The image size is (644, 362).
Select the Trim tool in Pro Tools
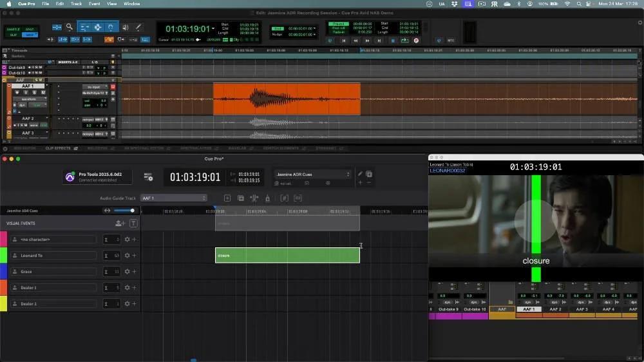tap(84, 27)
